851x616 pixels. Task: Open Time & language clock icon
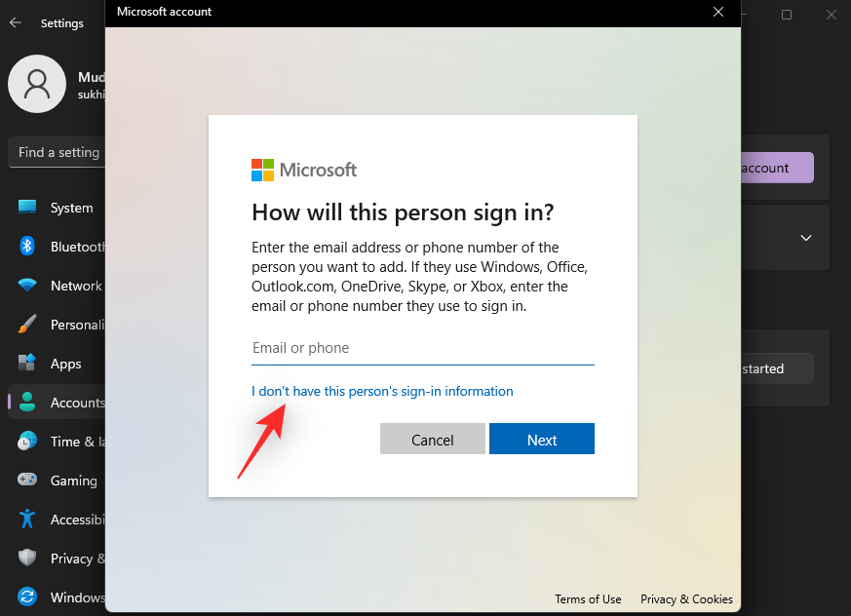tap(26, 441)
